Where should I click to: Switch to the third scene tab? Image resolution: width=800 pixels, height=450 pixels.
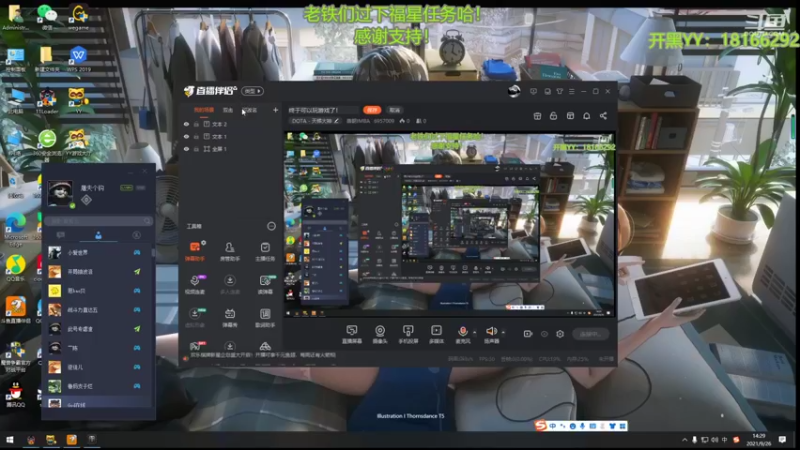click(x=249, y=110)
